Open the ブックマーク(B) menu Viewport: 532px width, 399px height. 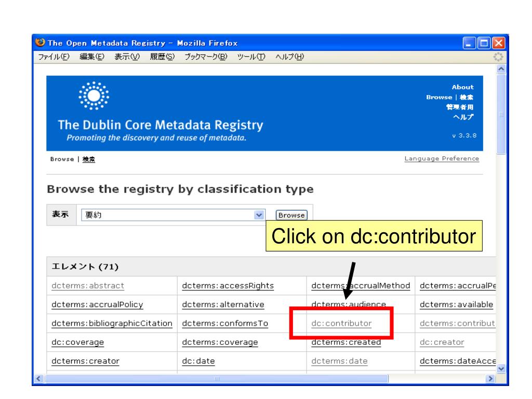[x=206, y=57]
